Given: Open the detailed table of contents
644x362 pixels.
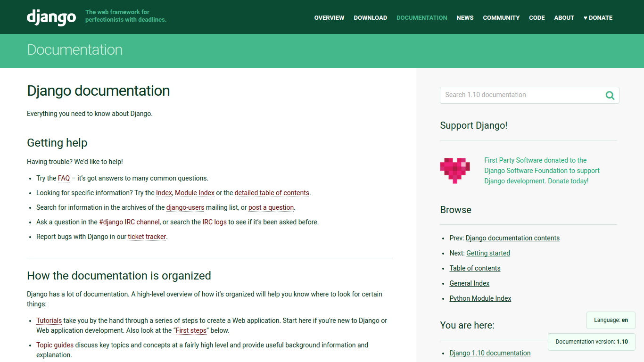Looking at the screenshot, I should (272, 193).
